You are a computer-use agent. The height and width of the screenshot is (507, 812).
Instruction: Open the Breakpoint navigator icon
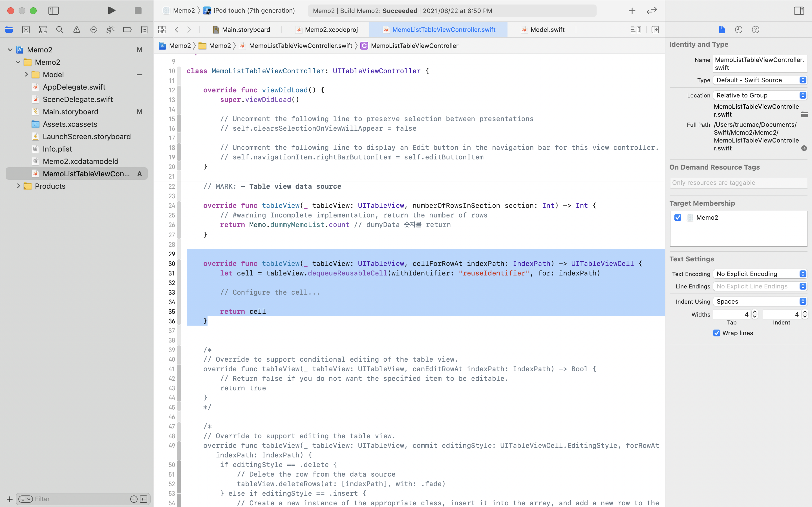tap(127, 30)
